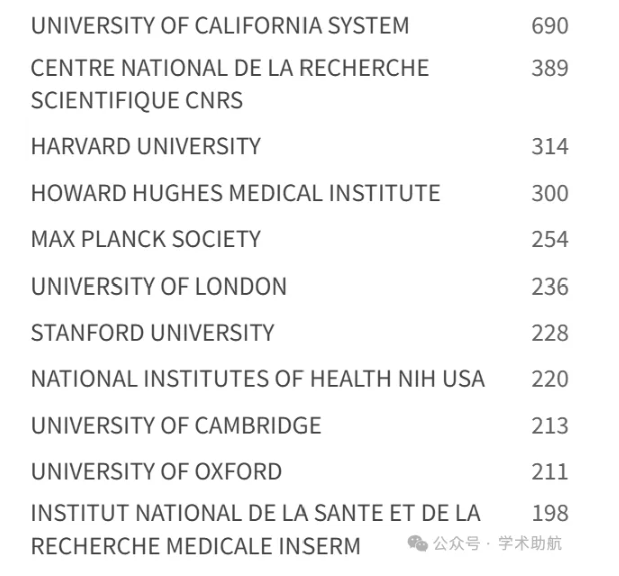
Task: Select Harvard University in the list
Action: coord(146,146)
